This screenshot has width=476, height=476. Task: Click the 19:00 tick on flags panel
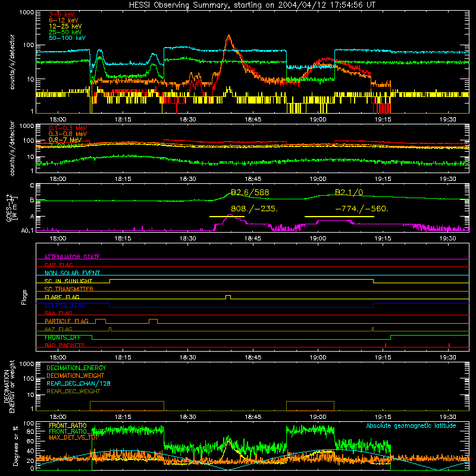click(318, 358)
